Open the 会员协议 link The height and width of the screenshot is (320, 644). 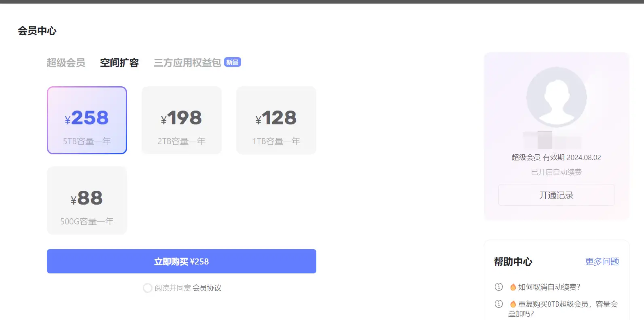coord(207,288)
